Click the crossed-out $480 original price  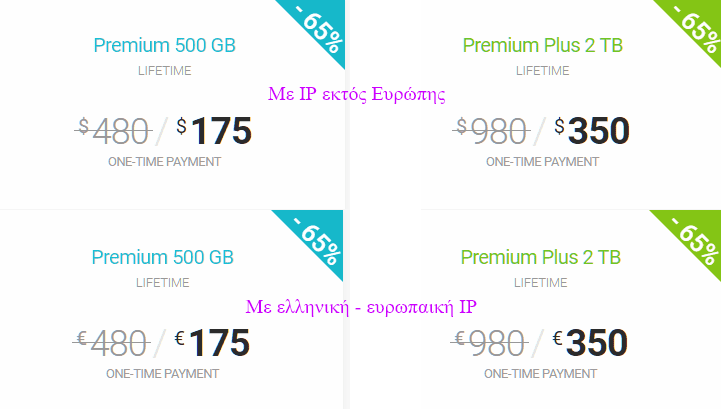[113, 131]
